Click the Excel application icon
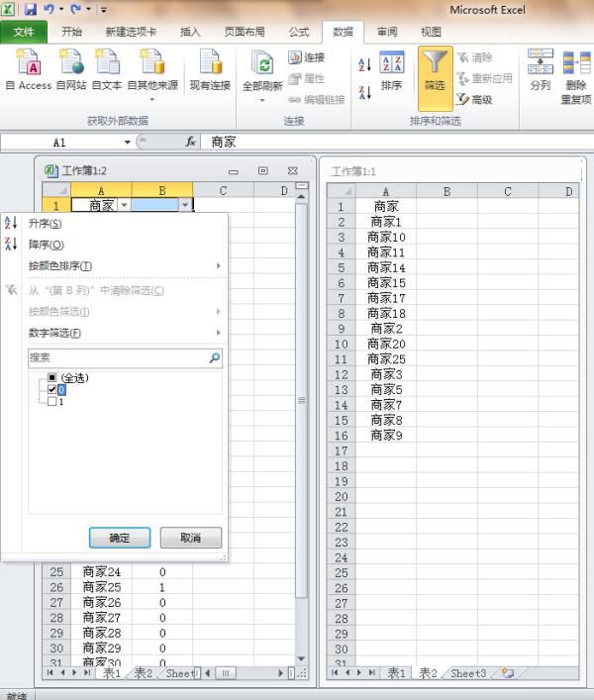 coord(8,9)
